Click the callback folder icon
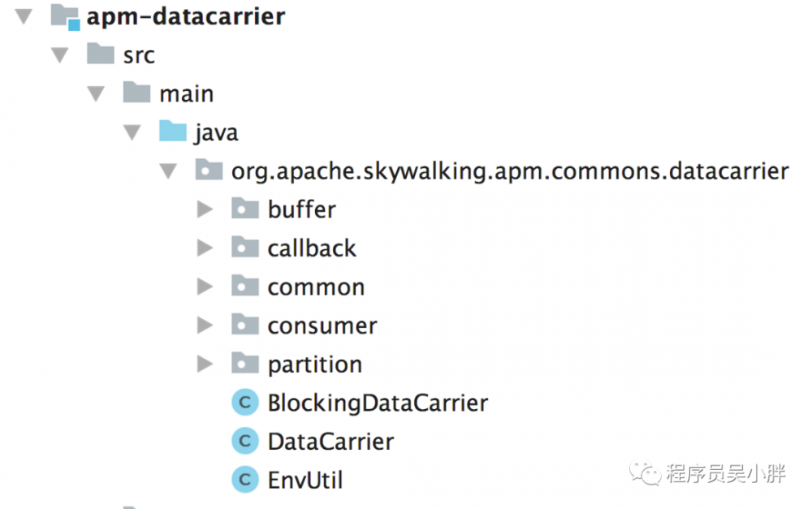 (x=245, y=248)
